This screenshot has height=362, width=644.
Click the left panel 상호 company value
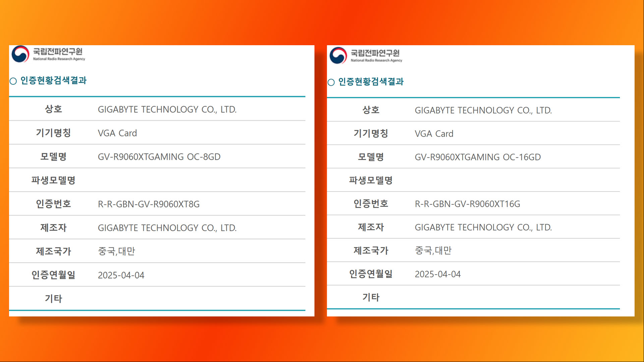[167, 110]
